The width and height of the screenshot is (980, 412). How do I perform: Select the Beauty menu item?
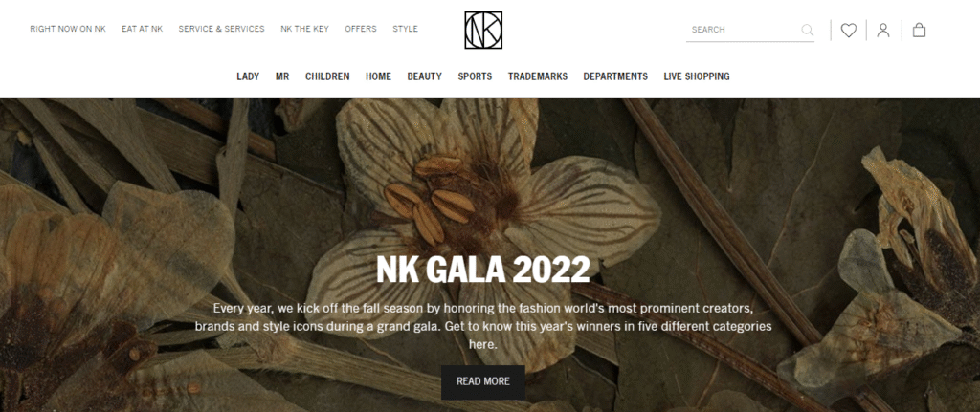pos(424,76)
